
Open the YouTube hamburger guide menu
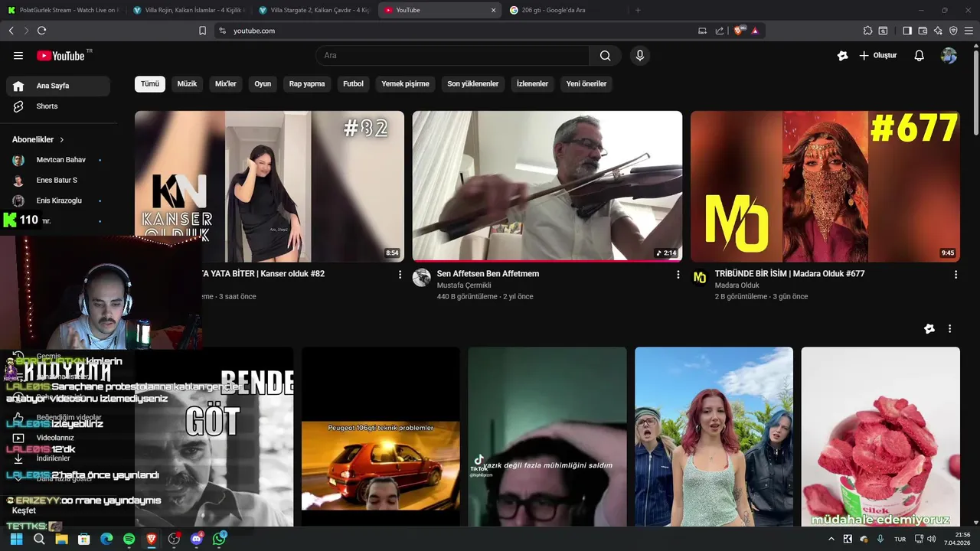click(18, 55)
